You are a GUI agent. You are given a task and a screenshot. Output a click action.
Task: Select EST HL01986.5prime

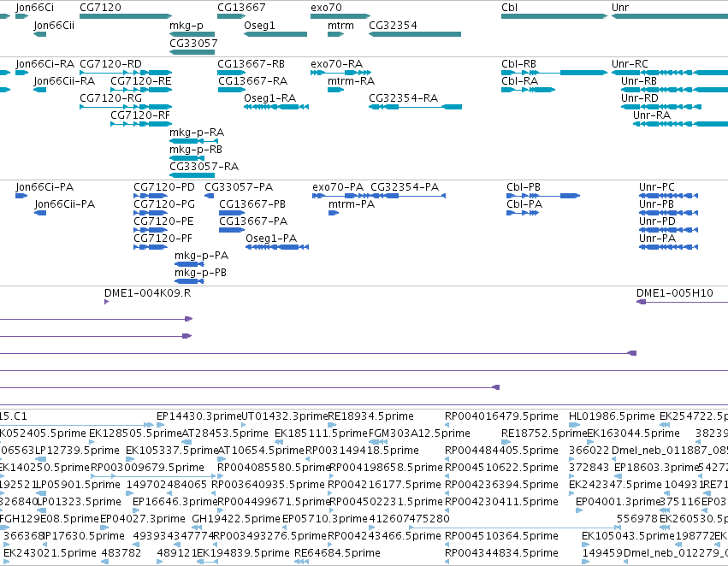point(612,416)
